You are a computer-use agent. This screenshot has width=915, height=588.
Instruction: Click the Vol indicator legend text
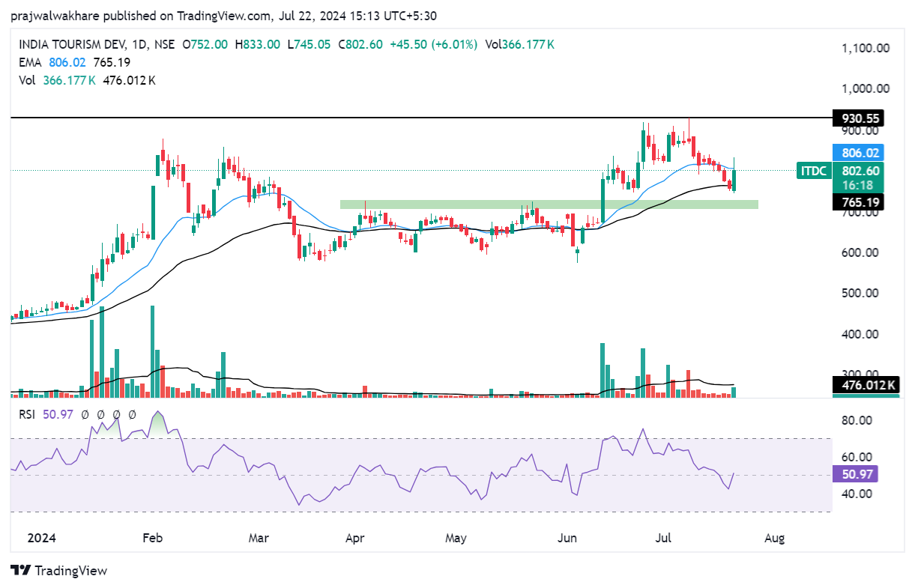(26, 80)
